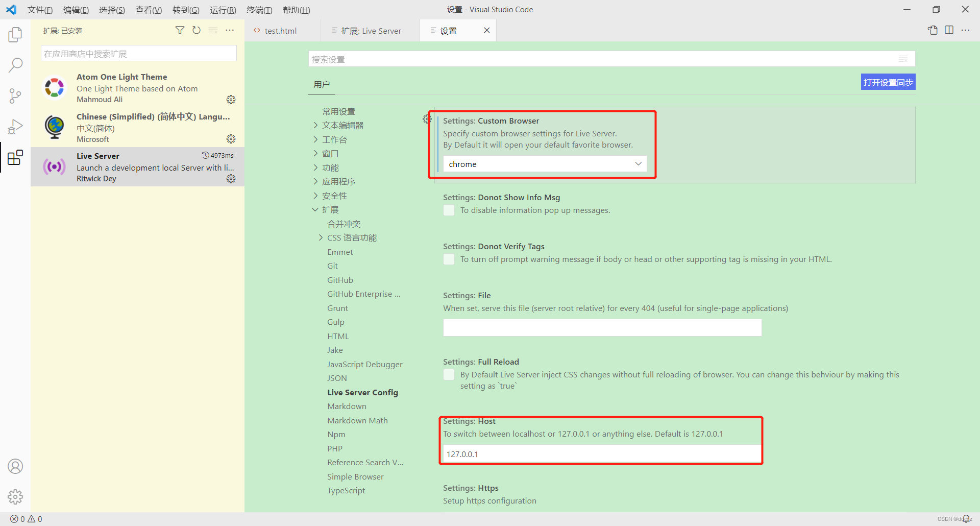The height and width of the screenshot is (526, 980).
Task: Click the VS Code logo icon
Action: click(11, 10)
